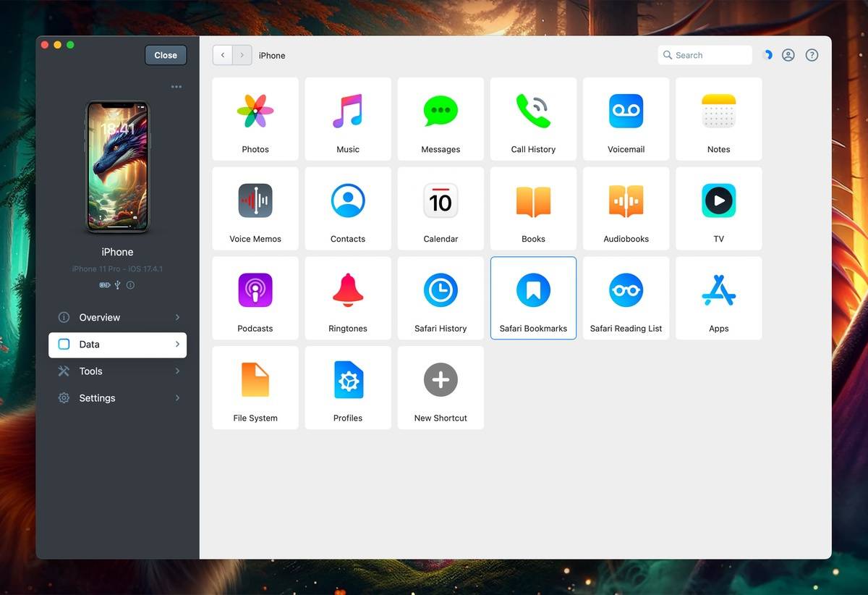Open the Notes tile

point(718,119)
